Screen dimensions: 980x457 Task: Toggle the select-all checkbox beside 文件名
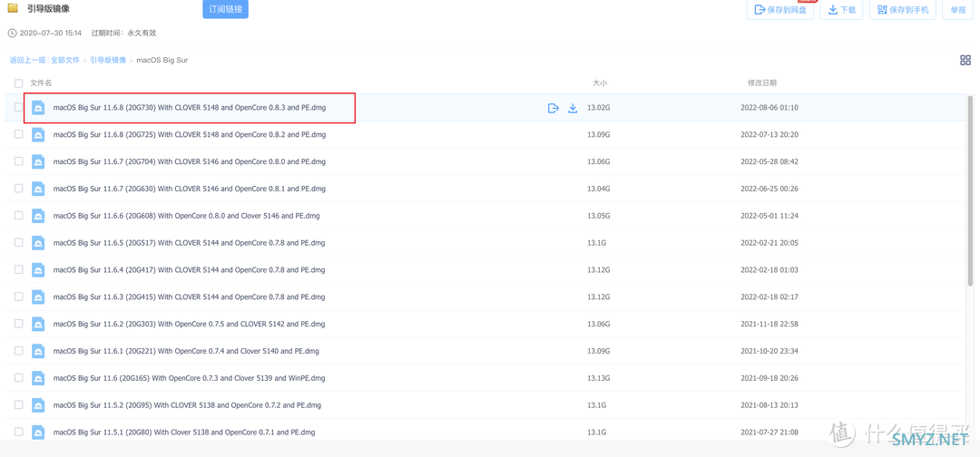(19, 83)
